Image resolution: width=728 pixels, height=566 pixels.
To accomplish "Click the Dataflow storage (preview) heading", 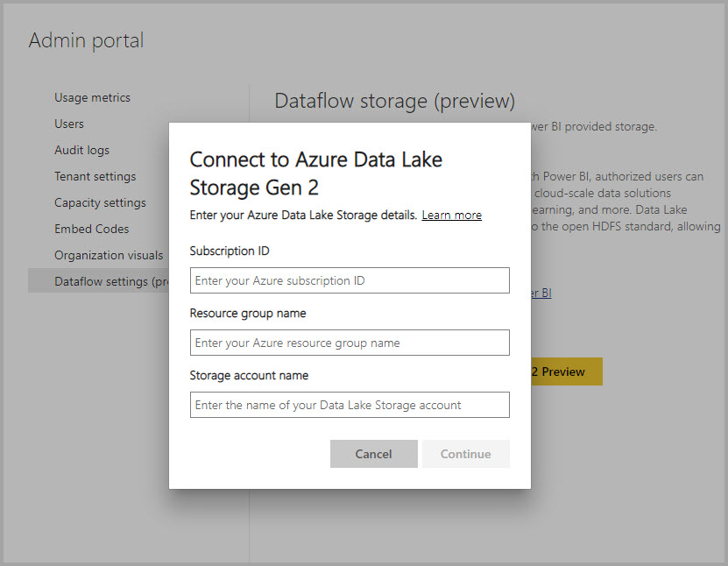I will 394,101.
